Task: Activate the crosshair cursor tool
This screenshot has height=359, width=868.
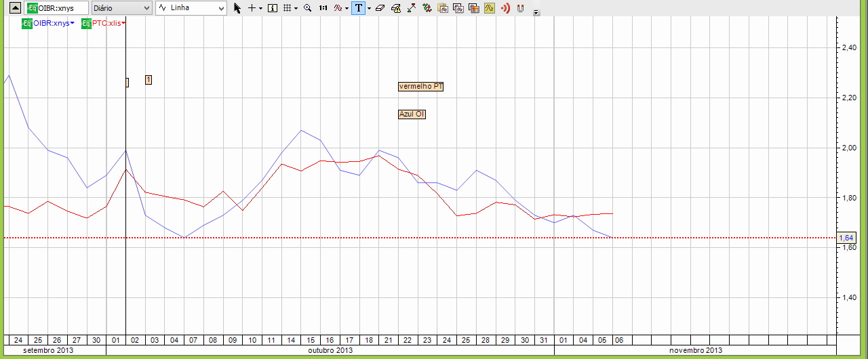Action: pyautogui.click(x=252, y=8)
